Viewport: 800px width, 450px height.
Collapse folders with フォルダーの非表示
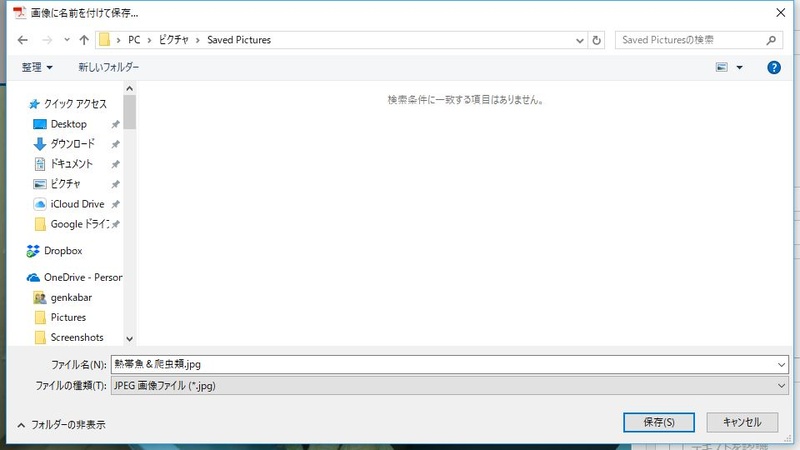tap(61, 424)
